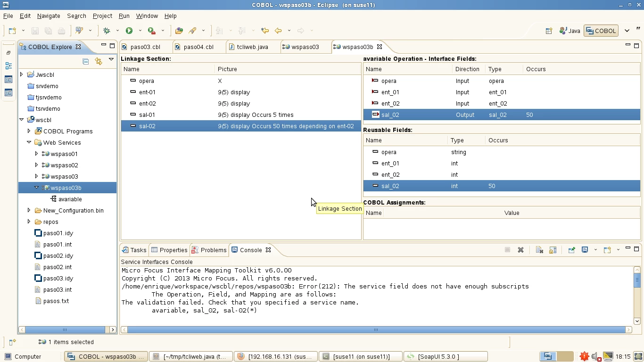Viewport: 644px width, 362px height.
Task: Click Link with Editor arrows icon
Action: point(98,61)
